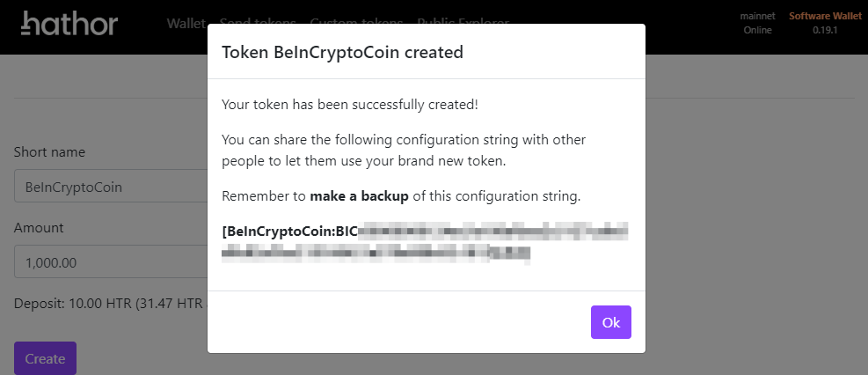Screen dimensions: 868x375
Task: Click the dialog title 'Token BeInCryptoCoin created'
Action: point(342,52)
